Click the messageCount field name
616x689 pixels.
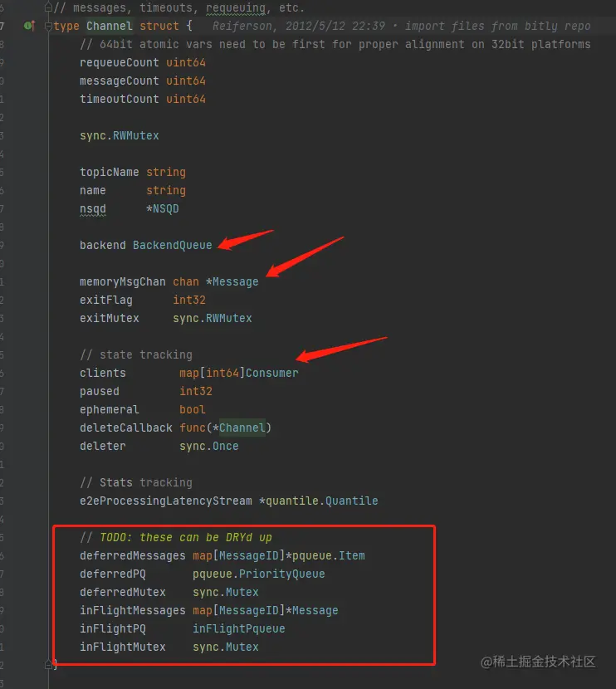pos(119,81)
